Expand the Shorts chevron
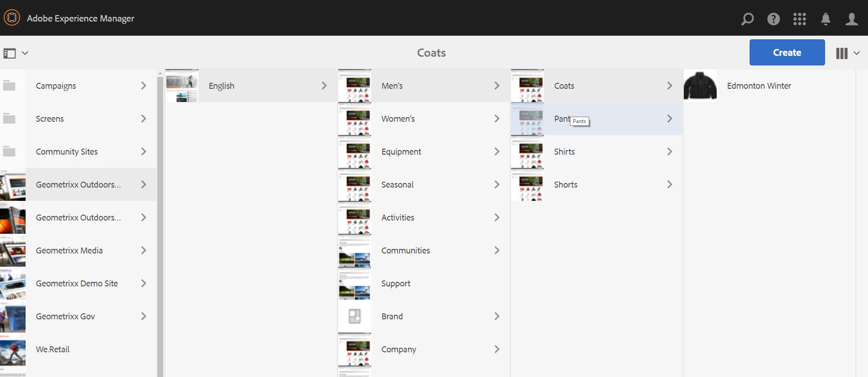This screenshot has height=377, width=868. 670,184
